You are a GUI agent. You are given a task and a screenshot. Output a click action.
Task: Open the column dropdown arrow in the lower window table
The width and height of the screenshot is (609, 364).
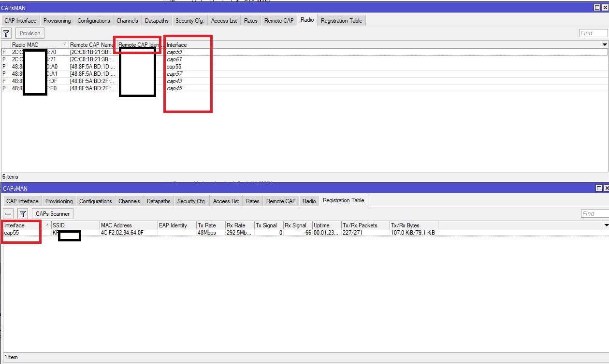click(606, 225)
